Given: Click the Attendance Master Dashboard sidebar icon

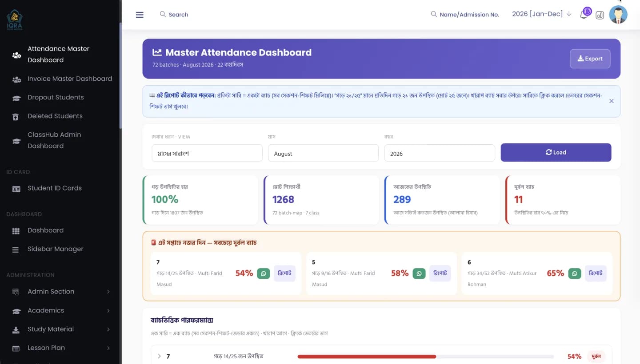Looking at the screenshot, I should coord(16,55).
